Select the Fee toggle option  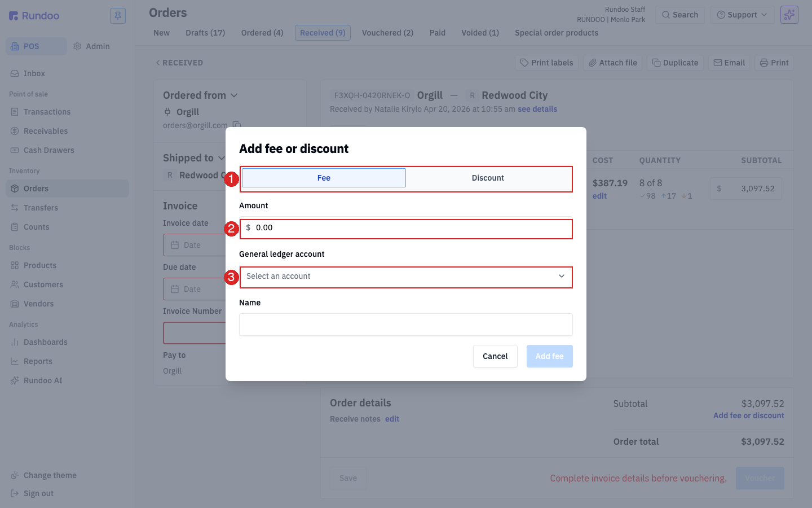tap(324, 178)
